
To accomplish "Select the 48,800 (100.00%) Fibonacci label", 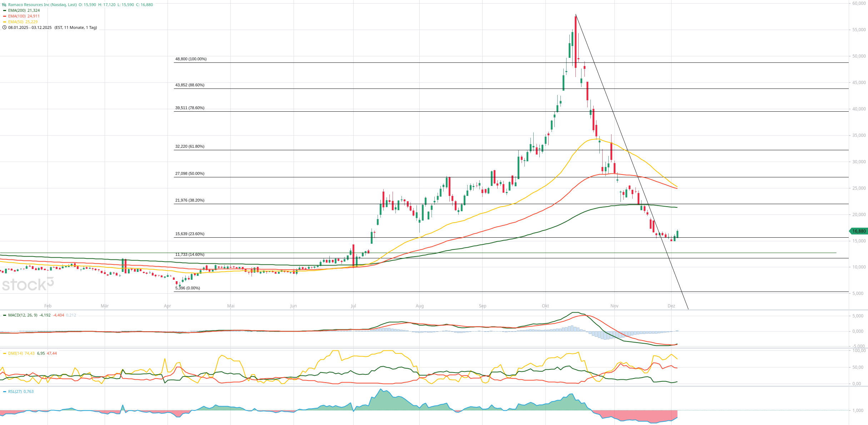I will [191, 59].
